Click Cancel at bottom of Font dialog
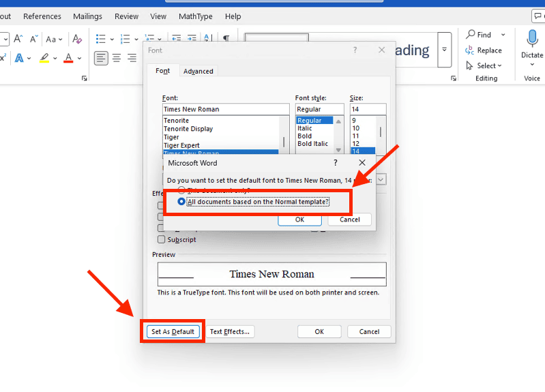545x392 pixels. coord(369,331)
